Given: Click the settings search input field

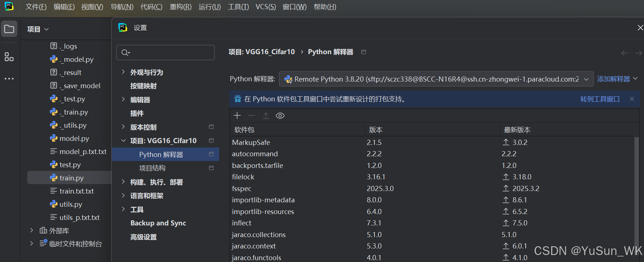Looking at the screenshot, I should click(x=165, y=53).
